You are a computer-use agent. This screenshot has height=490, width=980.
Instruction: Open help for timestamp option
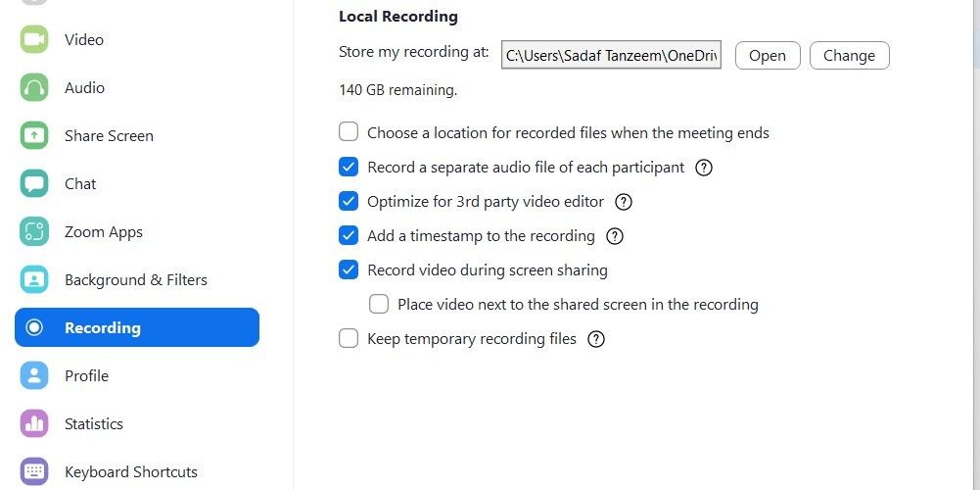[x=615, y=236]
